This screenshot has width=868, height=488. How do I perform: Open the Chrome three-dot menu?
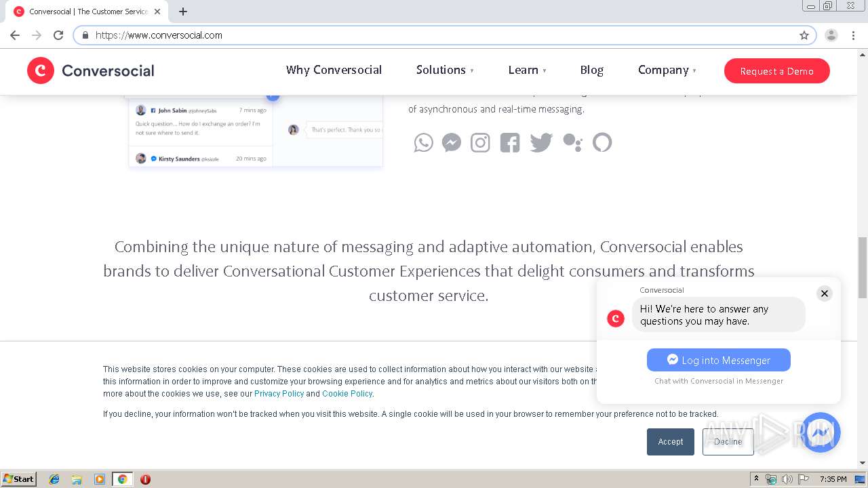point(853,35)
